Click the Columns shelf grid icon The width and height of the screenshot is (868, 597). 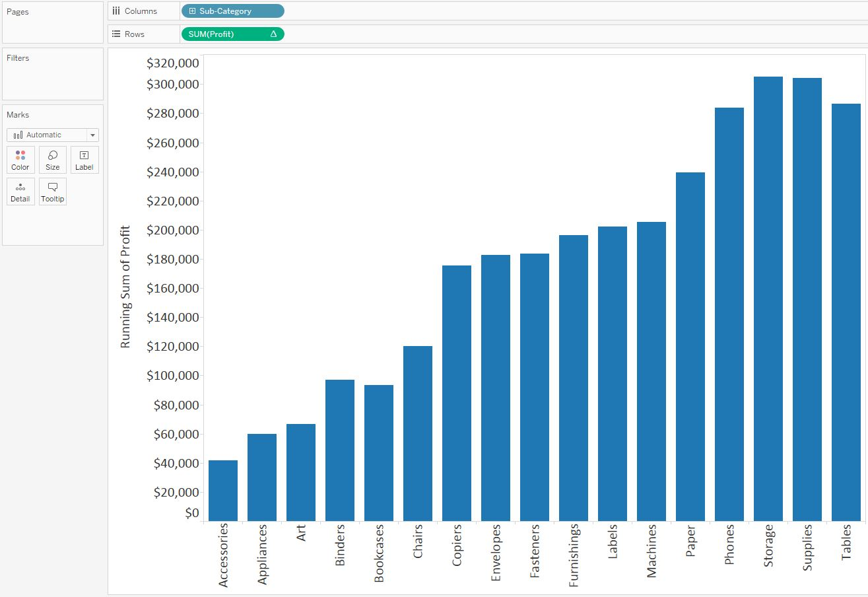[116, 11]
